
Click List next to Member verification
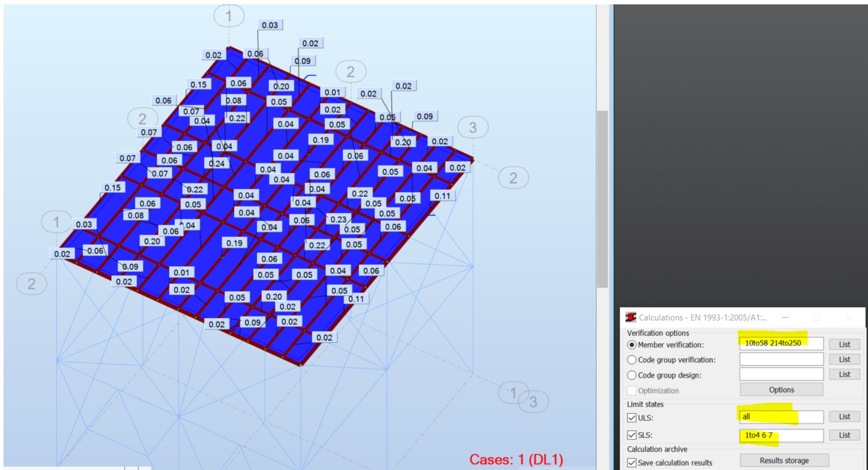pos(844,344)
